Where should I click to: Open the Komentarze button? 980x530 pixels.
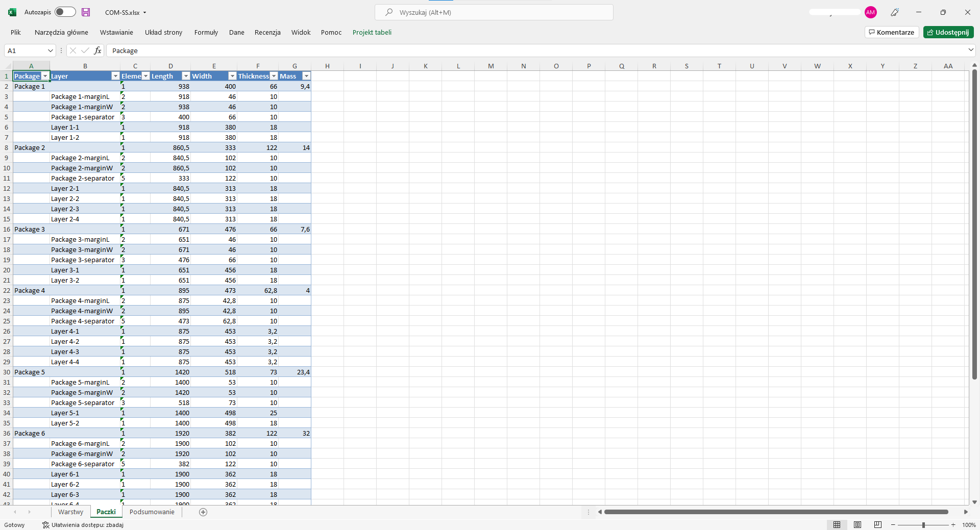(892, 32)
